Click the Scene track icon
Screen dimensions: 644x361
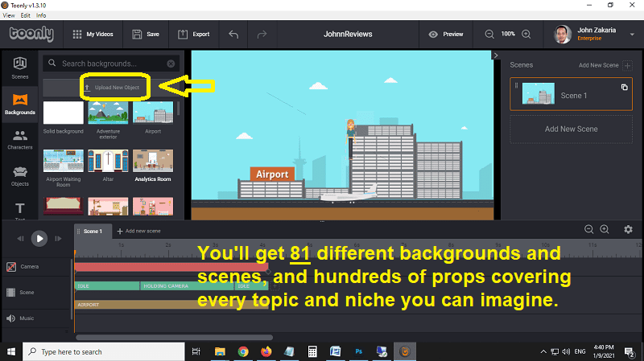tap(11, 293)
